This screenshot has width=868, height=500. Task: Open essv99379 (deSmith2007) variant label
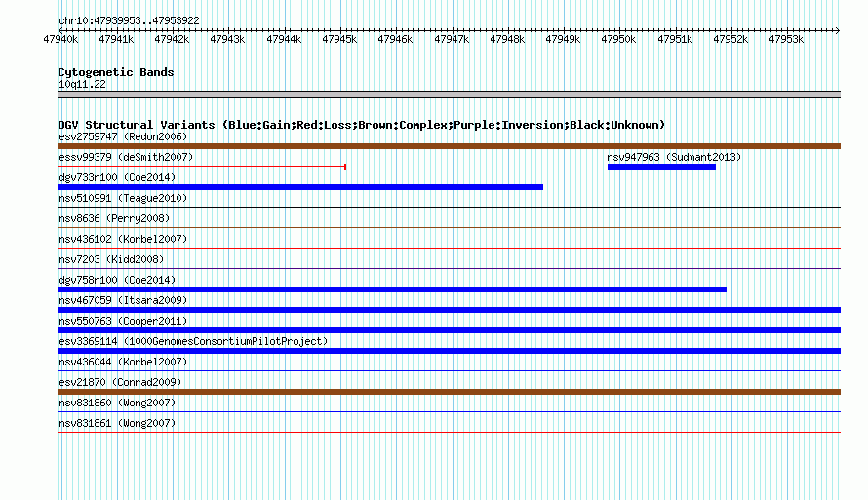[126, 157]
